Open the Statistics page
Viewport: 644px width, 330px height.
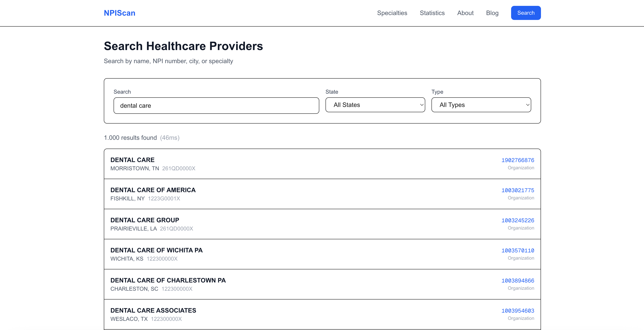click(x=432, y=13)
